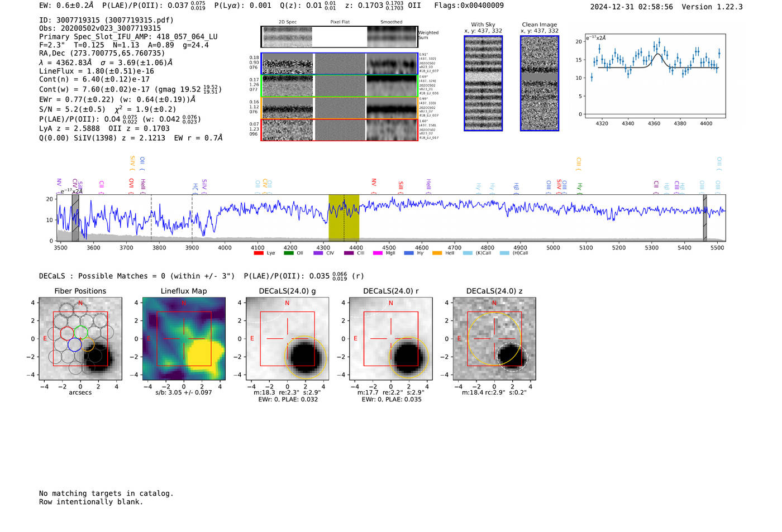Screen dimensions: 782x532
Task: Click the 'Smoothed' column header
Action: [391, 22]
